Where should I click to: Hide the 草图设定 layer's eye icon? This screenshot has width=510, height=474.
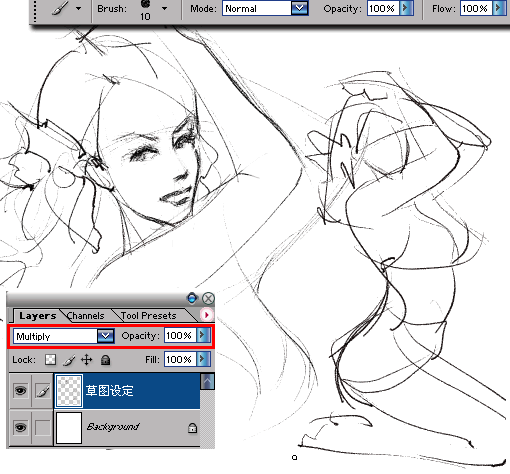click(x=20, y=391)
